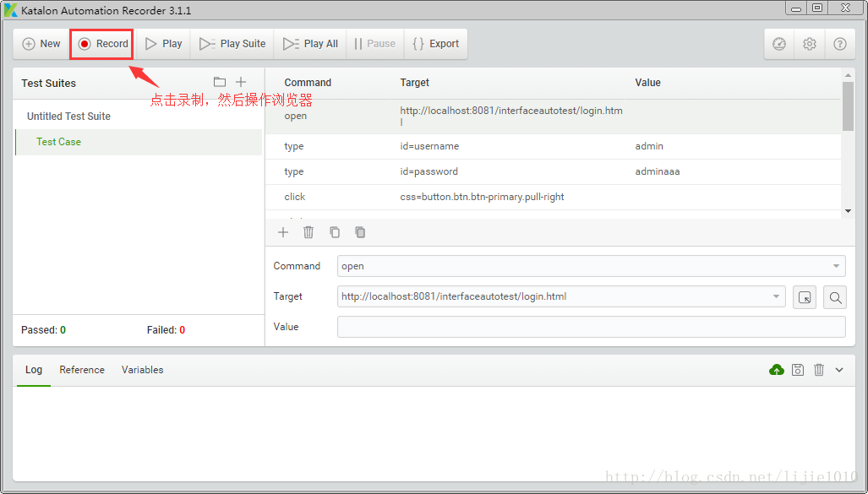Click the green cloud upload icon
868x494 pixels.
[777, 370]
